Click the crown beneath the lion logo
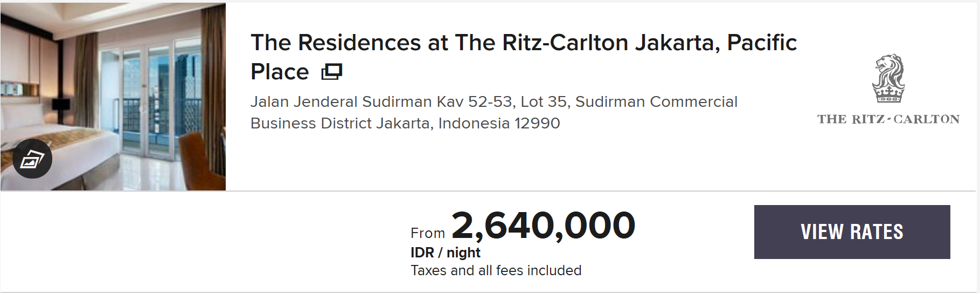Screen dimensions: 980x293 coord(888,96)
